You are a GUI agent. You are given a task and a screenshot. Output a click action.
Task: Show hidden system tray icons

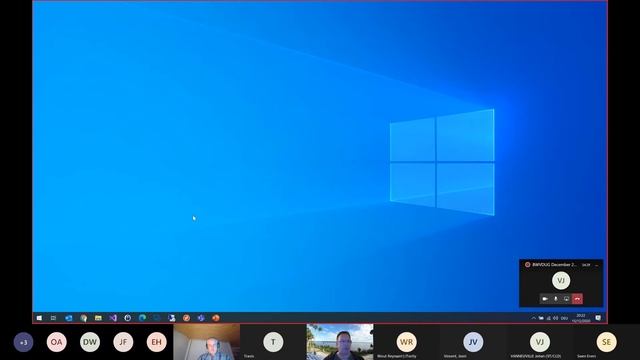pos(533,318)
